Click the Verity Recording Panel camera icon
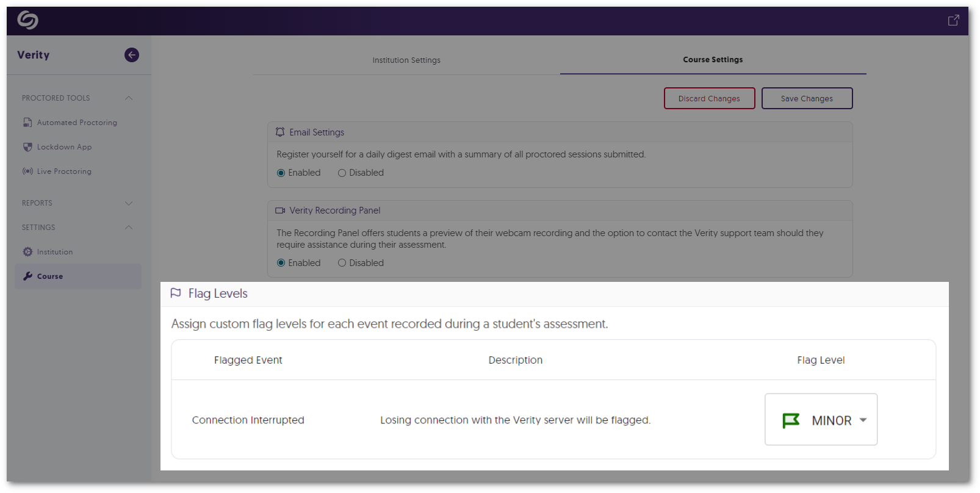Viewport: 980px width, 493px height. (280, 211)
